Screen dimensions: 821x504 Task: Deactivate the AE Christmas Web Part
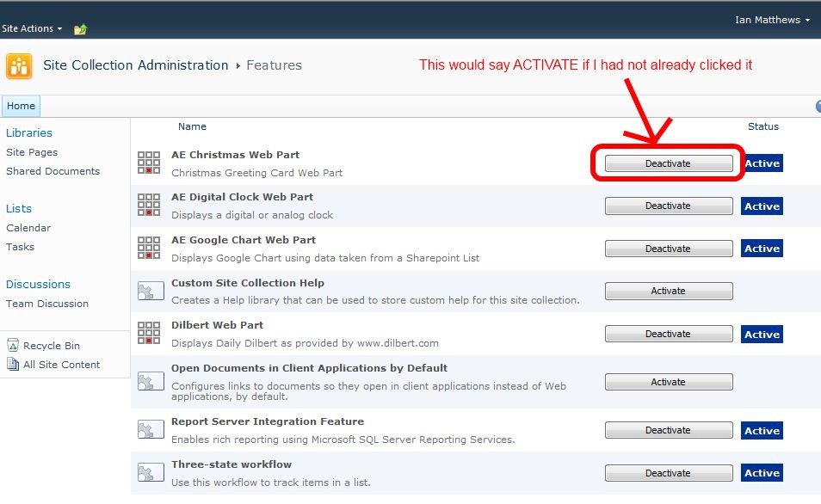tap(668, 163)
